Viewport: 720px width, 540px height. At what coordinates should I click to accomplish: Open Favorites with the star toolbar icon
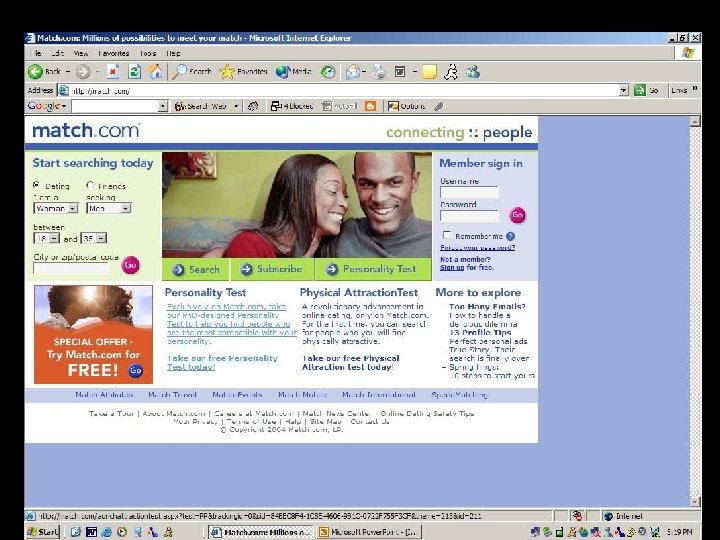227,72
